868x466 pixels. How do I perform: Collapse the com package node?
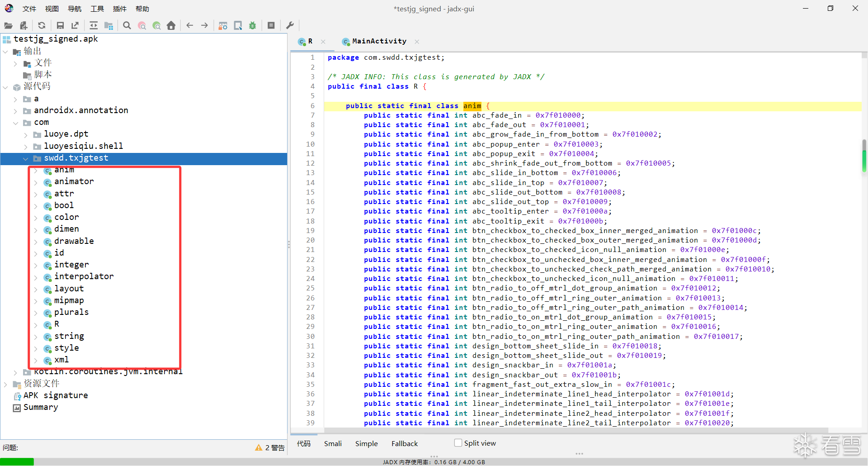[15, 123]
